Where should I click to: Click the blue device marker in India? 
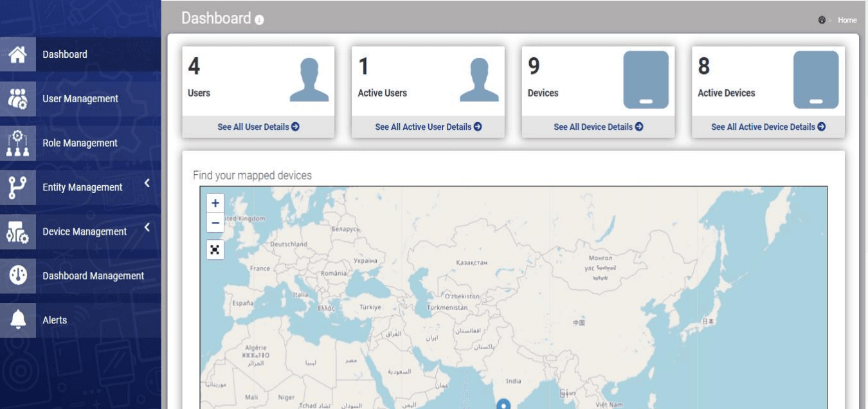point(505,404)
